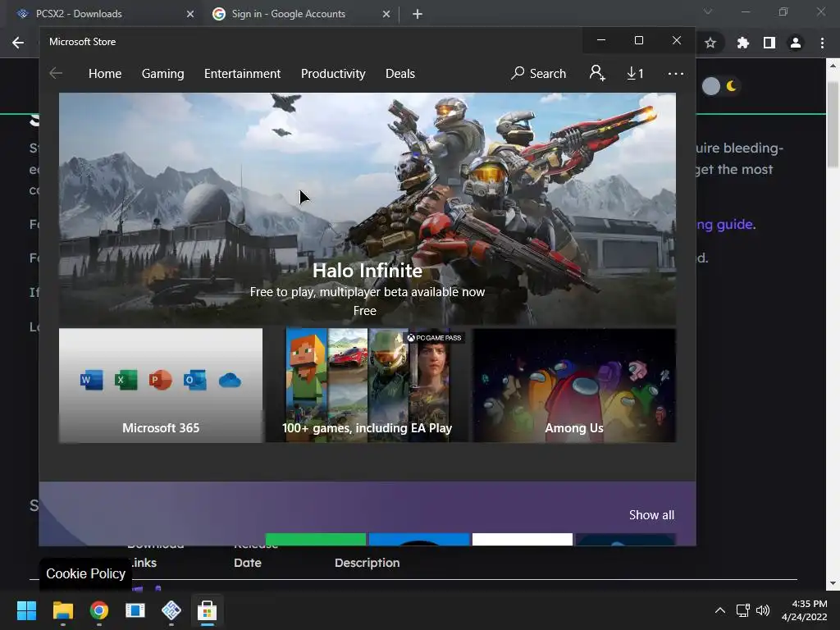Click the Chrome page vertical scrollbar
Image resolution: width=840 pixels, height=630 pixels.
point(833,125)
